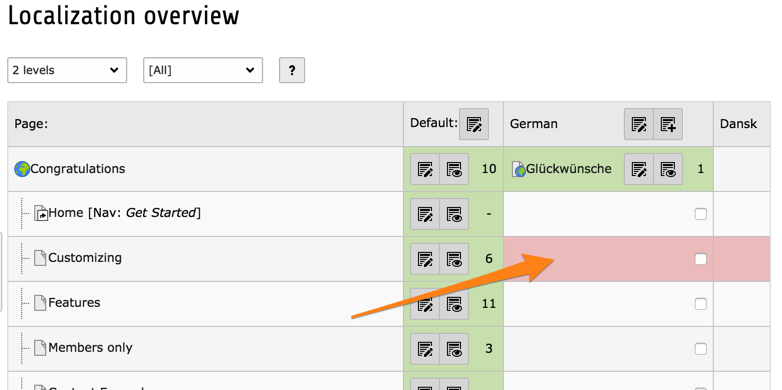Edit Members only page properties icon
Screen dimensions: 782x390
[425, 349]
